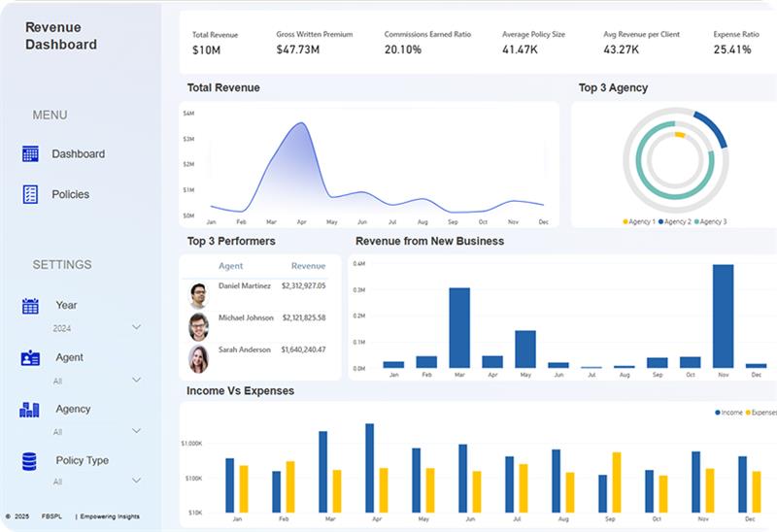The height and width of the screenshot is (532, 777).
Task: Toggle Agency 1 in donut legend
Action: click(640, 222)
